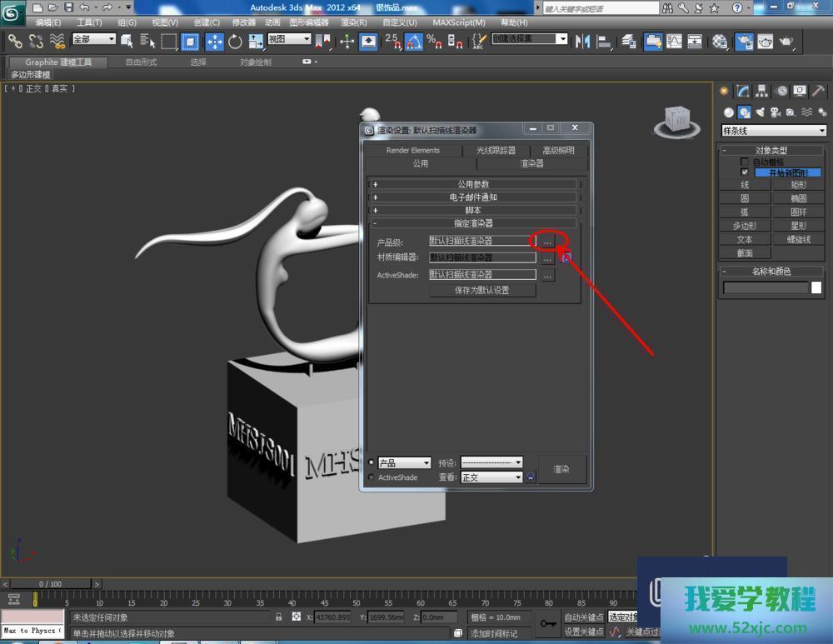The width and height of the screenshot is (833, 644).
Task: Enable the 自动栅格 checkbox
Action: pos(745,162)
